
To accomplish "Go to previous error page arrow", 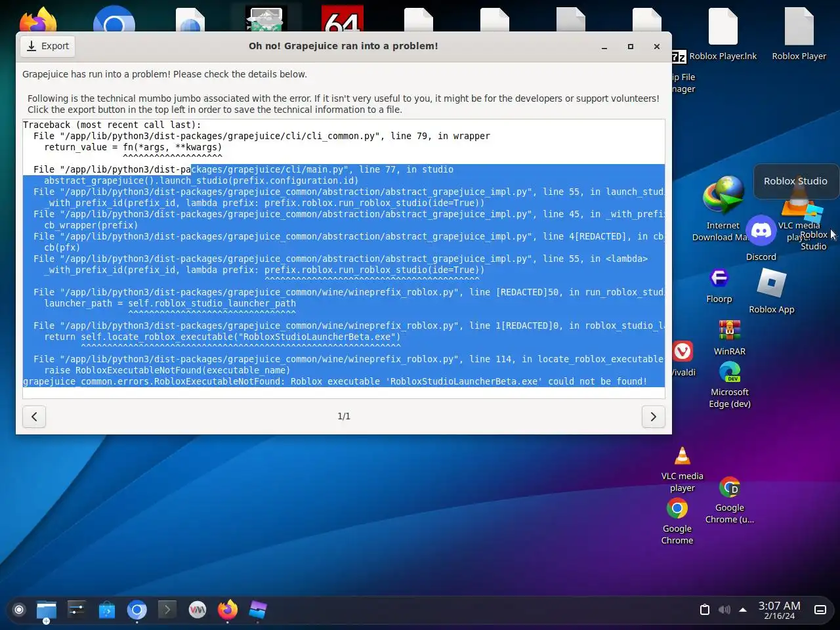I will click(x=34, y=416).
